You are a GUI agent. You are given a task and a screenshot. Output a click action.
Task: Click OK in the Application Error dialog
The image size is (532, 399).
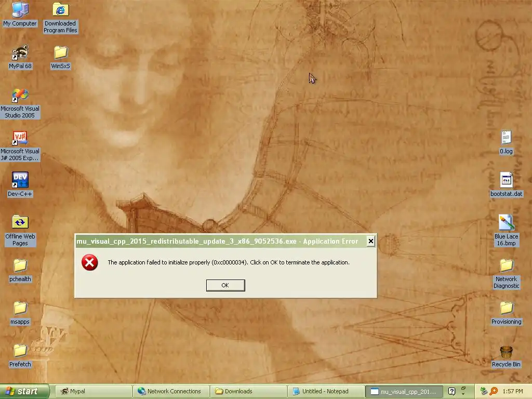point(225,285)
